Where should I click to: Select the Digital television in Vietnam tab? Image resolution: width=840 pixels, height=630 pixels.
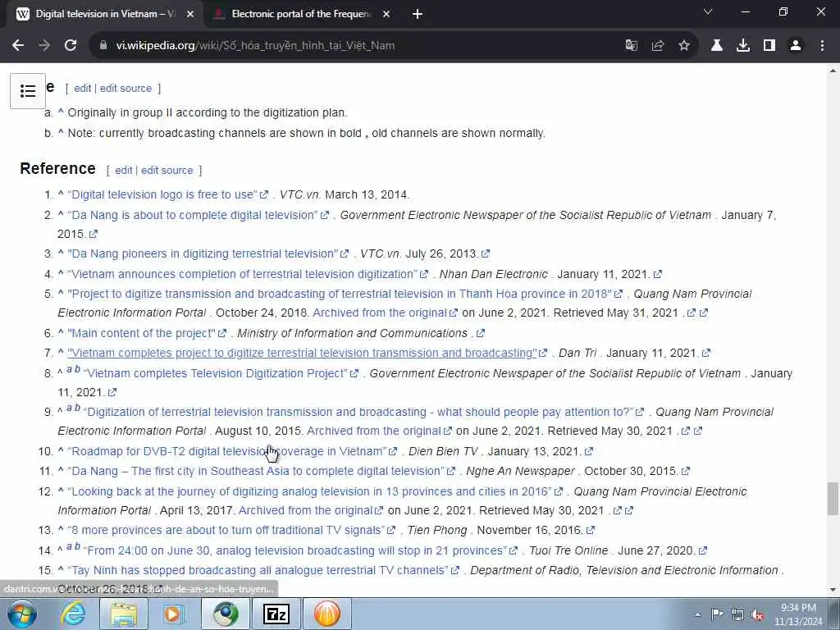[x=105, y=14]
